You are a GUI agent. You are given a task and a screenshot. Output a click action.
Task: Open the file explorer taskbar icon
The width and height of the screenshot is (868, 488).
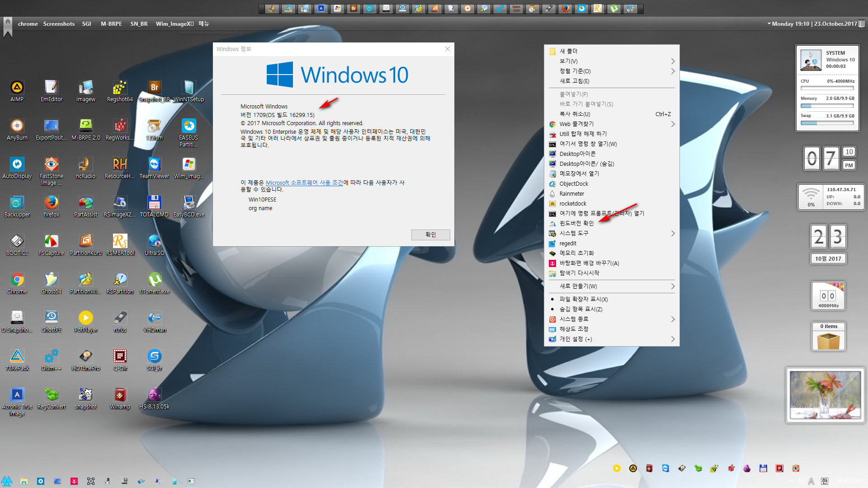click(24, 481)
